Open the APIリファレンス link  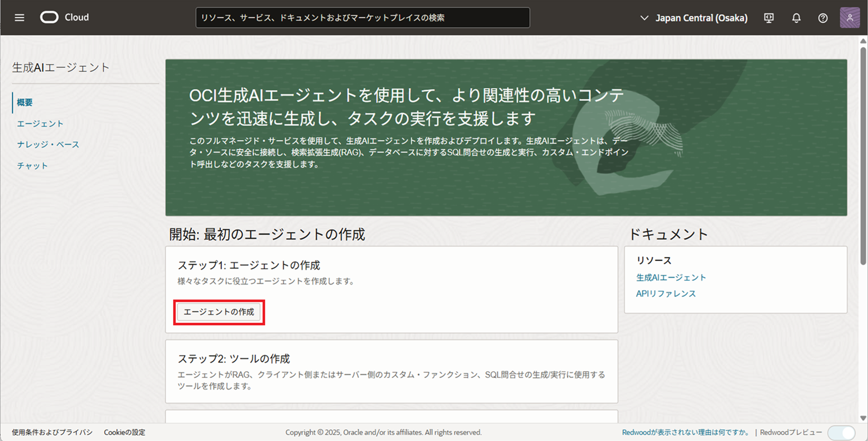click(666, 294)
